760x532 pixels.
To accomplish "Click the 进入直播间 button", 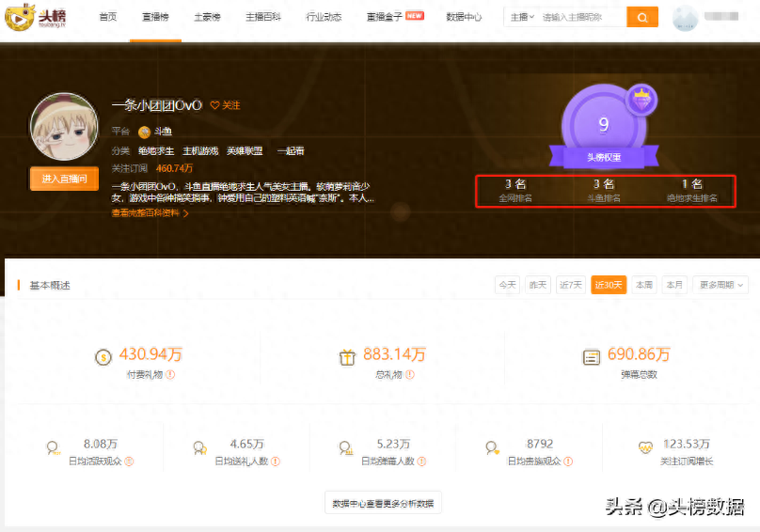I will click(x=64, y=179).
